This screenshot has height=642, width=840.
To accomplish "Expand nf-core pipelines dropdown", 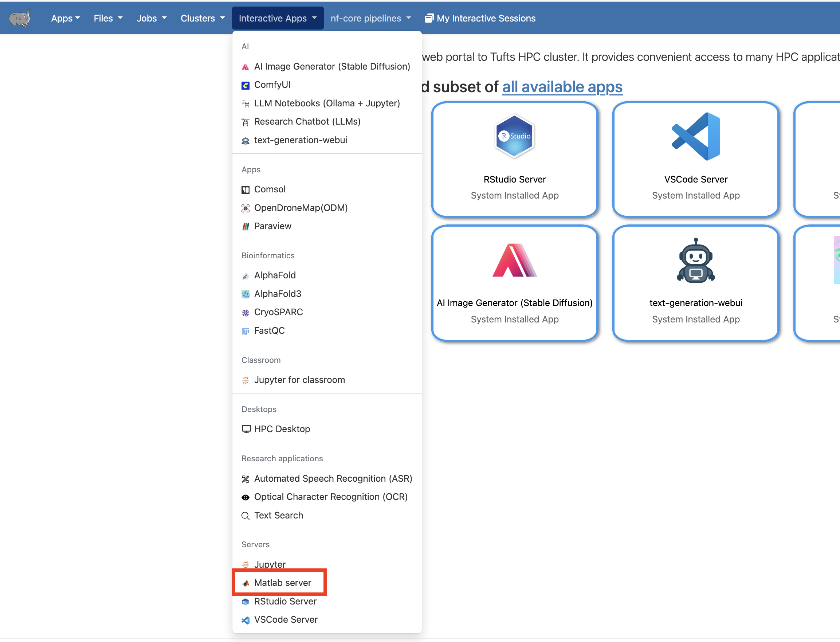I will tap(370, 18).
